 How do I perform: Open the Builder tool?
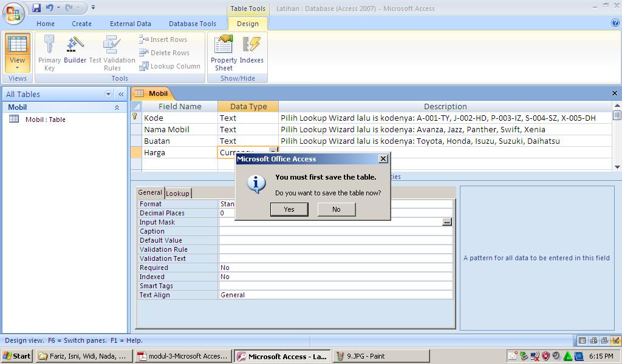click(x=75, y=50)
